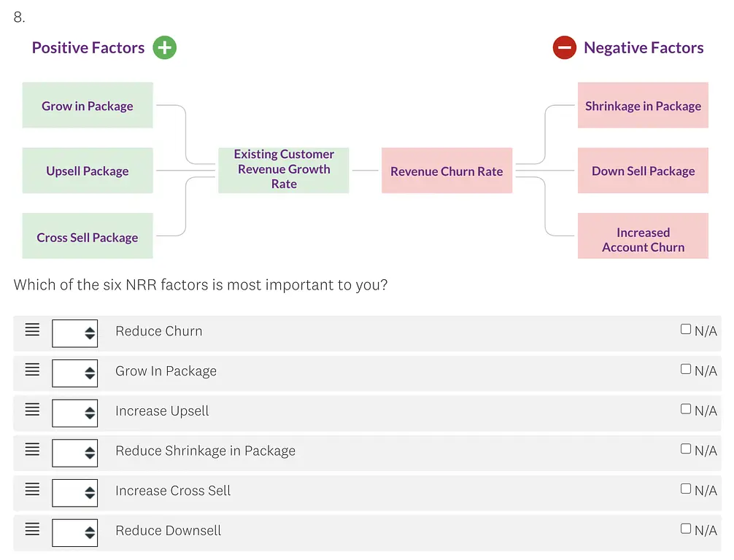Select the Upsell Package green box
This screenshot has width=734, height=560.
coord(88,171)
